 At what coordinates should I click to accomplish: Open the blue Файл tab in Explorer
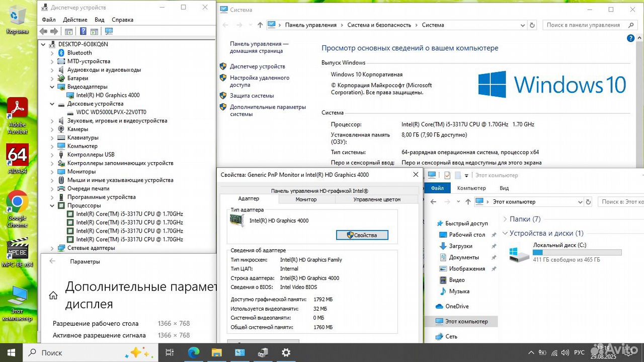tap(437, 188)
